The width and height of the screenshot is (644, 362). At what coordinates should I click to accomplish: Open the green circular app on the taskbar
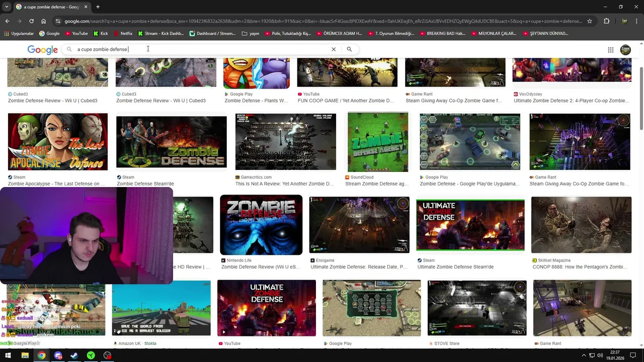point(91,355)
